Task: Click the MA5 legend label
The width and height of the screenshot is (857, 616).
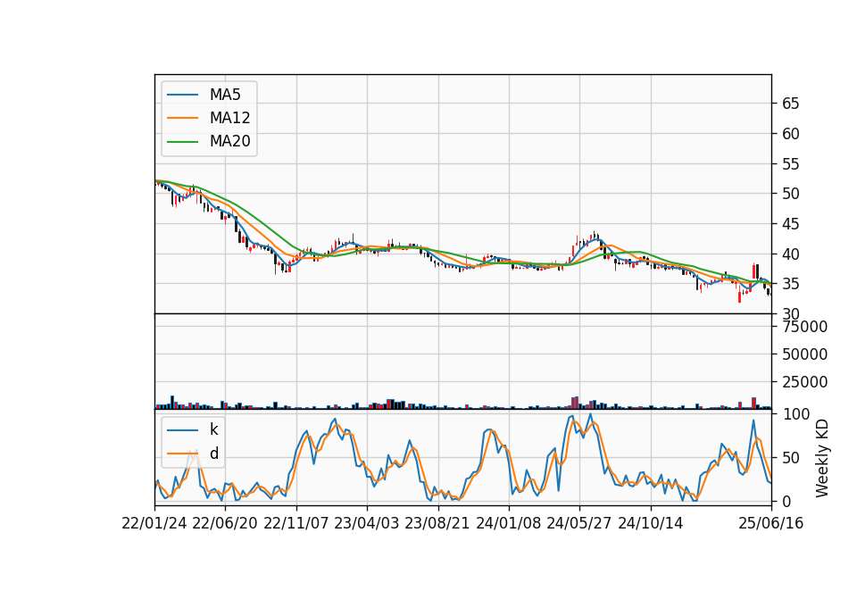Action: [x=225, y=95]
